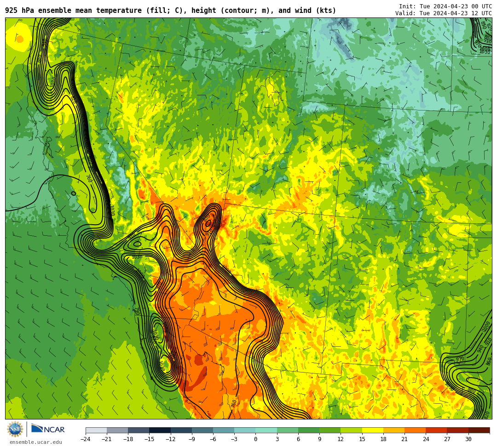Click the colorbar swatch between −6 and −3
This screenshot has height=448, width=497.
pyautogui.click(x=224, y=430)
